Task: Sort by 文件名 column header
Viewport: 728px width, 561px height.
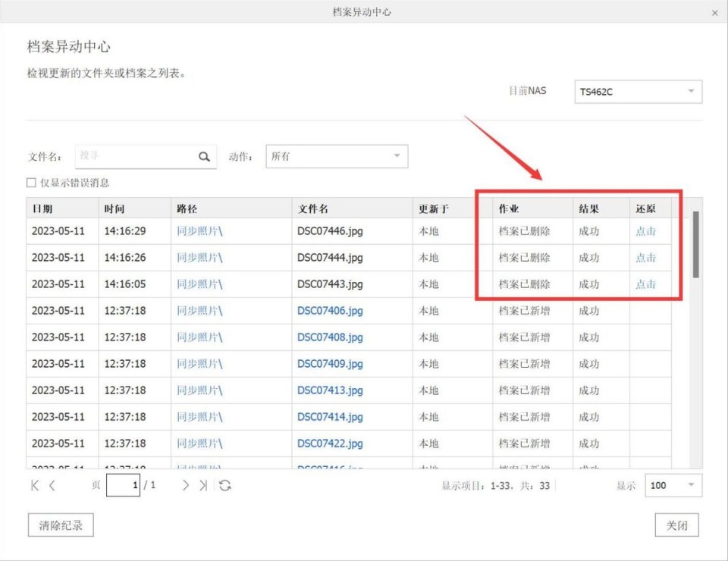Action: 313,208
